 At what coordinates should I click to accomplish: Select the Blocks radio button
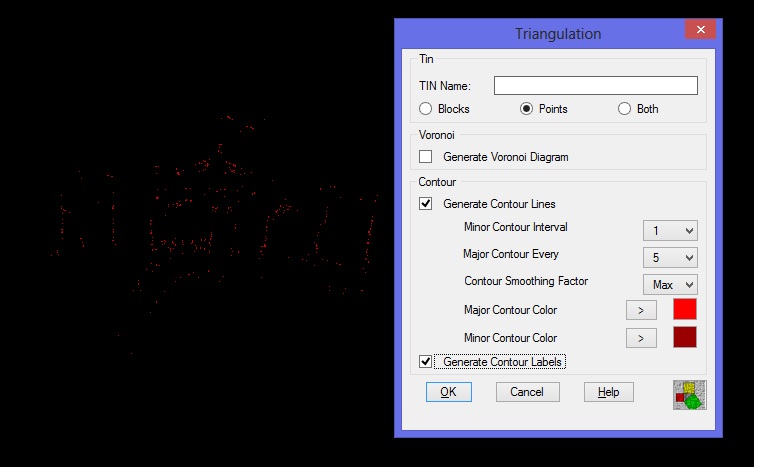point(425,109)
